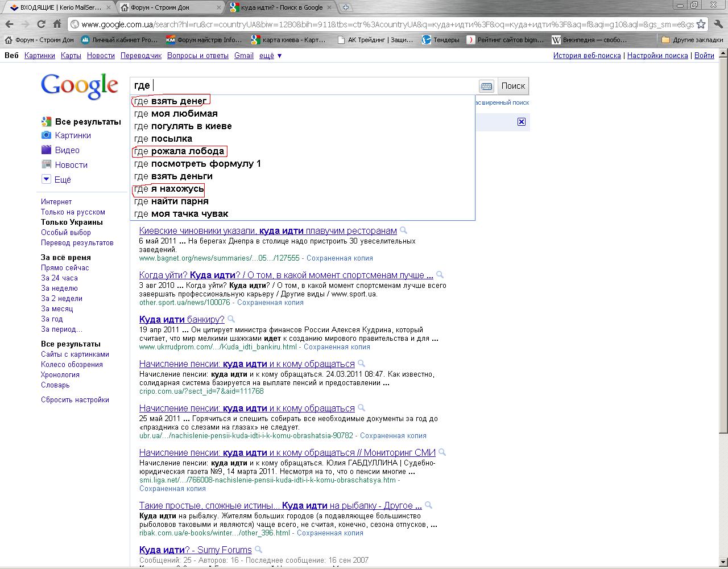Preview magnifier next to Sumy Forums result

click(258, 550)
